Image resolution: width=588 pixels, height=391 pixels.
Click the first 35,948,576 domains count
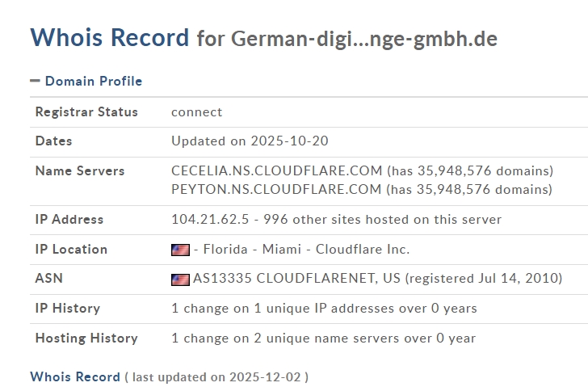tap(470, 171)
